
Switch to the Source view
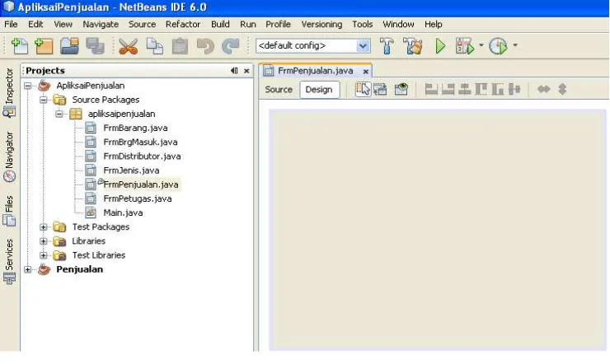[x=278, y=89]
